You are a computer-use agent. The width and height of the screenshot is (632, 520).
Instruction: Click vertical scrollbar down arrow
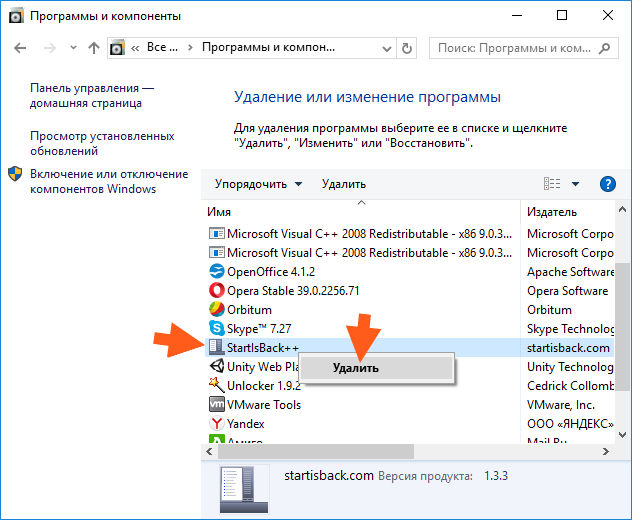[x=622, y=435]
